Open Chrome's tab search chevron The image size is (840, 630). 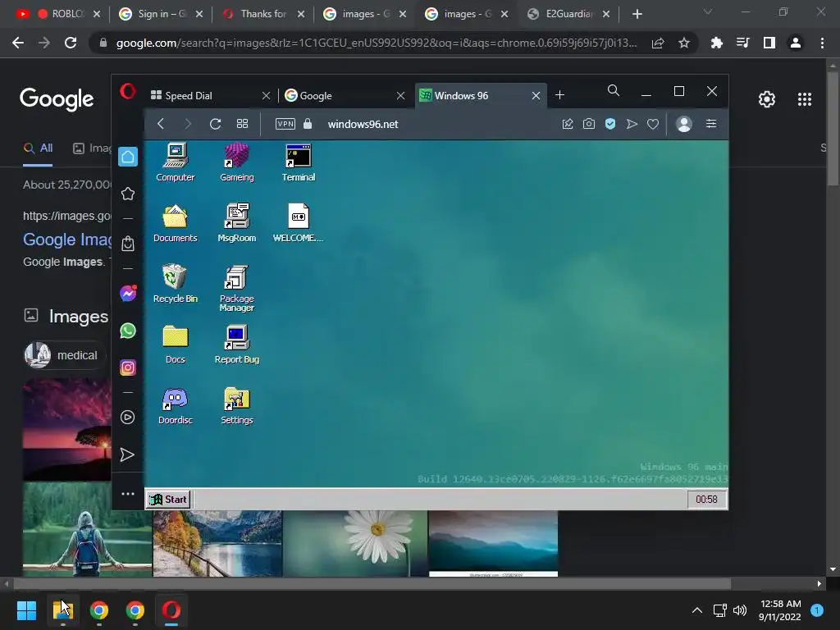click(x=708, y=11)
